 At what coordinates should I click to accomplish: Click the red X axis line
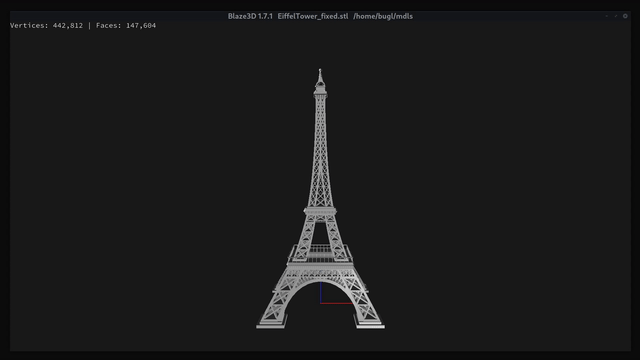[x=336, y=303]
